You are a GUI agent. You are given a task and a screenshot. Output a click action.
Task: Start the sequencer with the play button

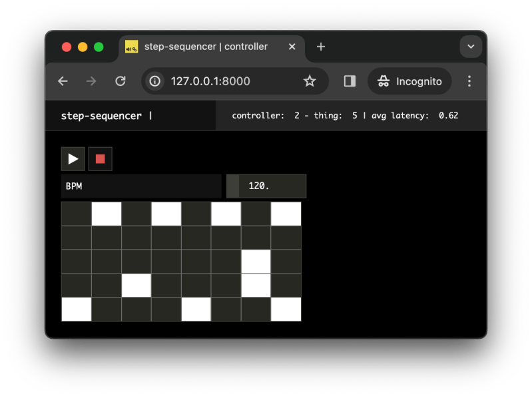73,159
